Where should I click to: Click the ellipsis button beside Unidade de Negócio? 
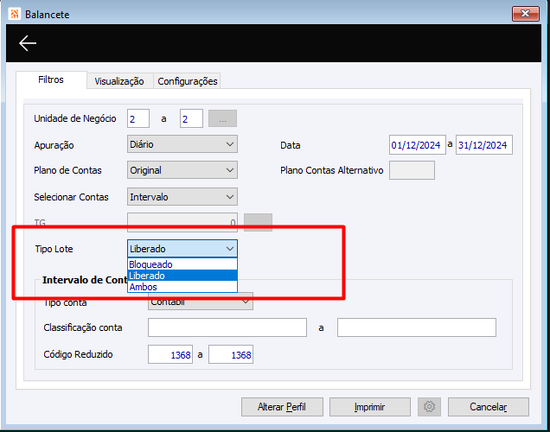[x=223, y=119]
